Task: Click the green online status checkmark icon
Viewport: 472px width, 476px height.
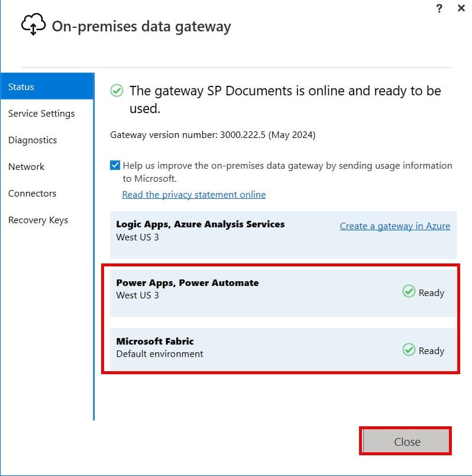Action: [x=117, y=91]
